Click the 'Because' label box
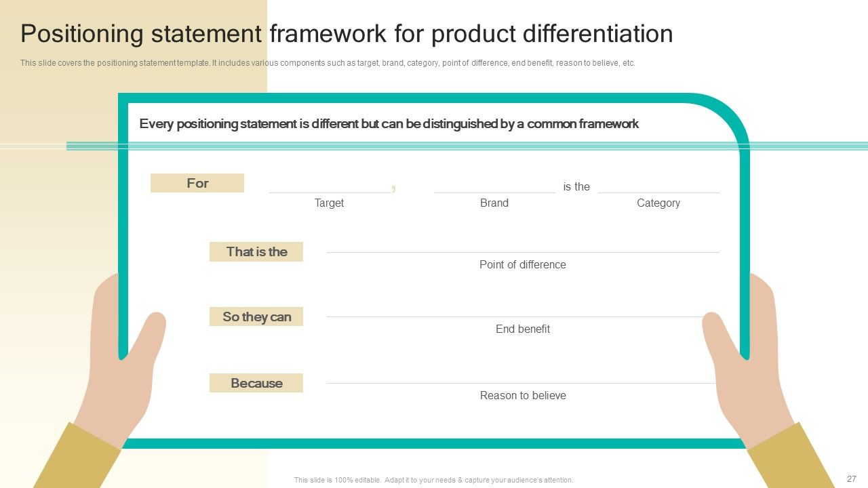 tap(256, 383)
